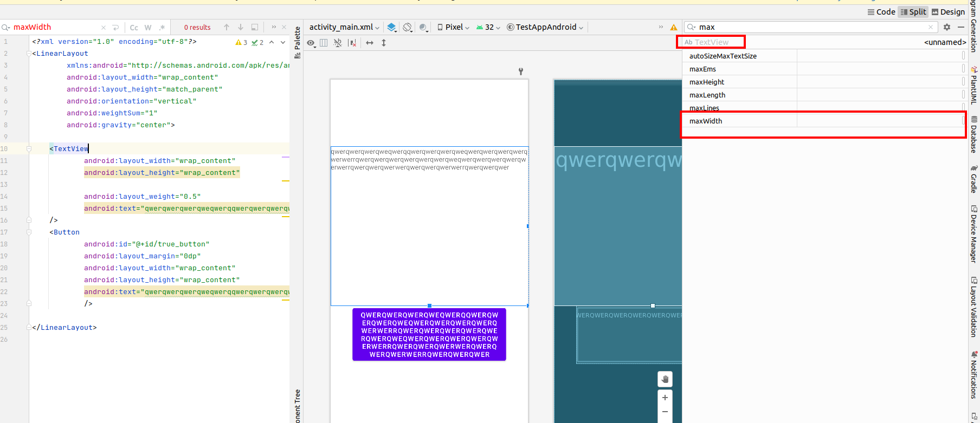Close the find bar
The height and width of the screenshot is (423, 980).
pyautogui.click(x=284, y=27)
